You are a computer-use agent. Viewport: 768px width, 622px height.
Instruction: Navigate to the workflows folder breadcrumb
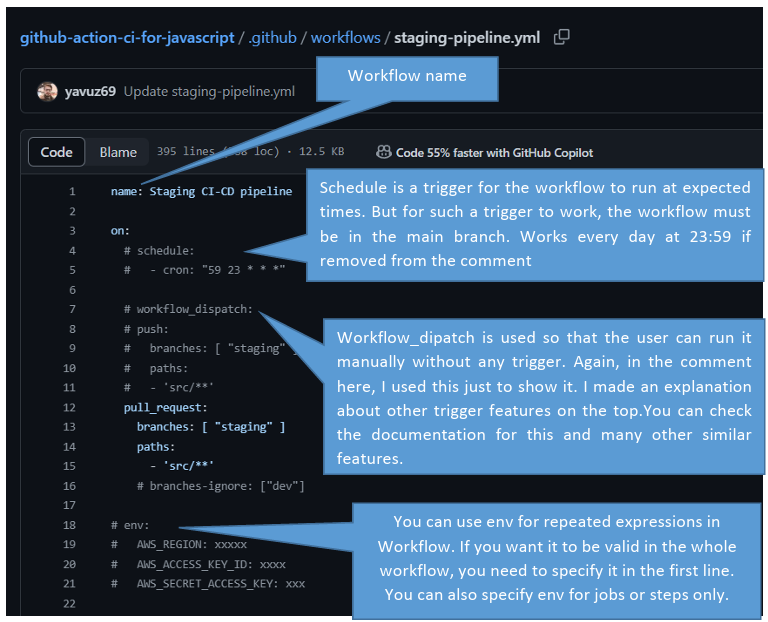345,38
